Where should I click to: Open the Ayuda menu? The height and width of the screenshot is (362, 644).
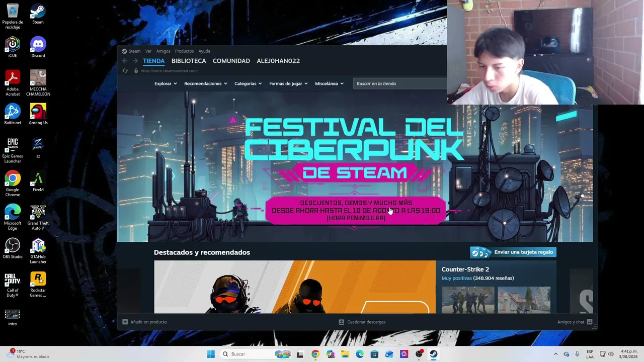pos(204,51)
